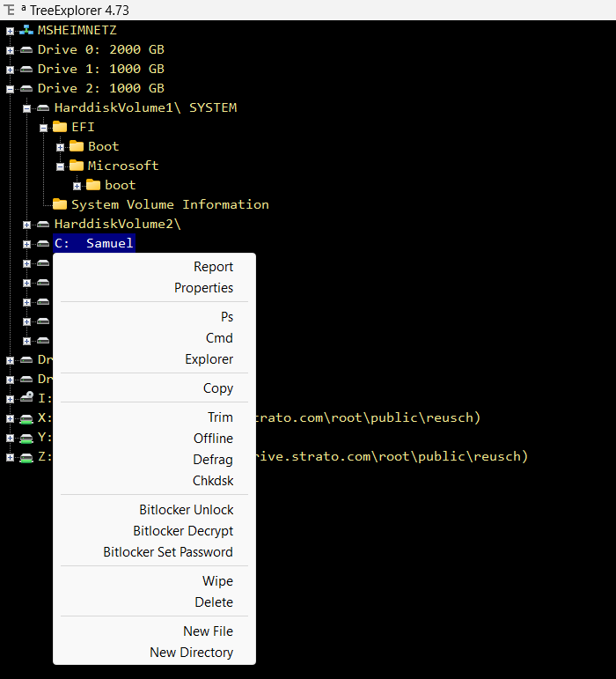Click the Boot folder icon under EFI

pos(77,146)
